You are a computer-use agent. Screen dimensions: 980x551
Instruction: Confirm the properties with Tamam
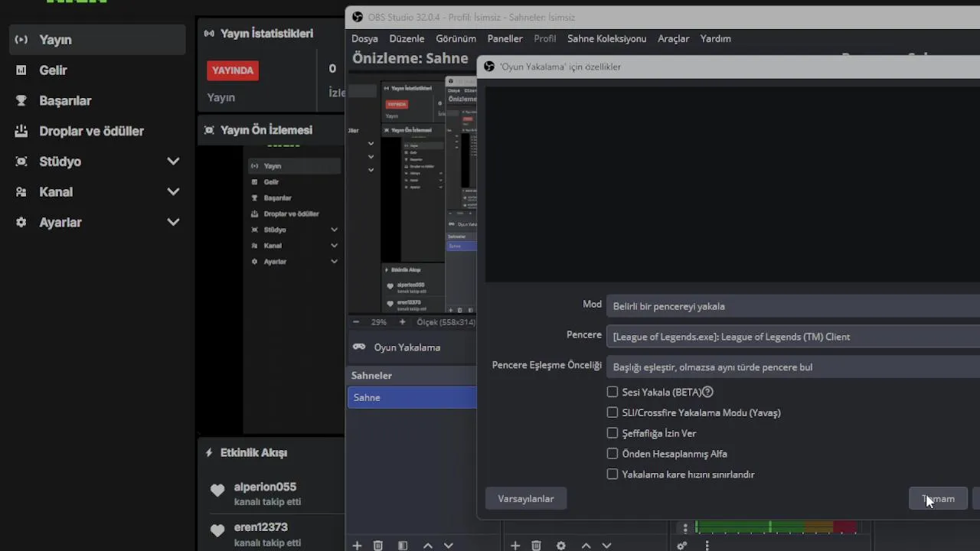pos(938,499)
